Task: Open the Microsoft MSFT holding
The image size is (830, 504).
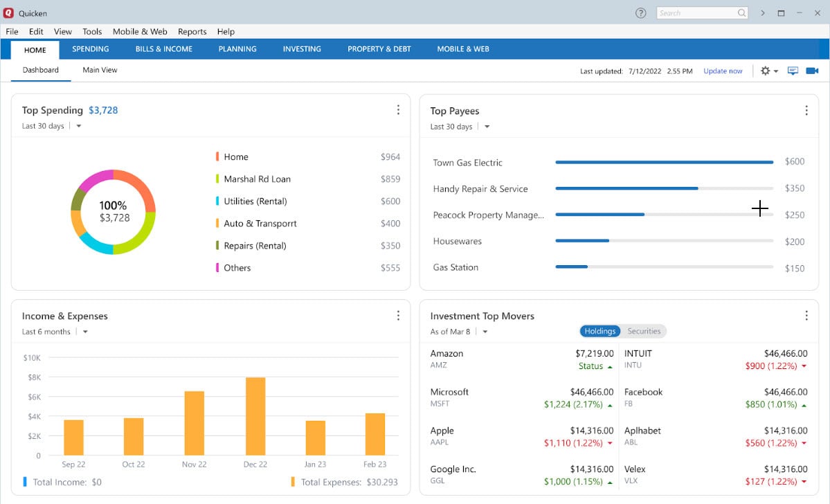Action: (521, 398)
